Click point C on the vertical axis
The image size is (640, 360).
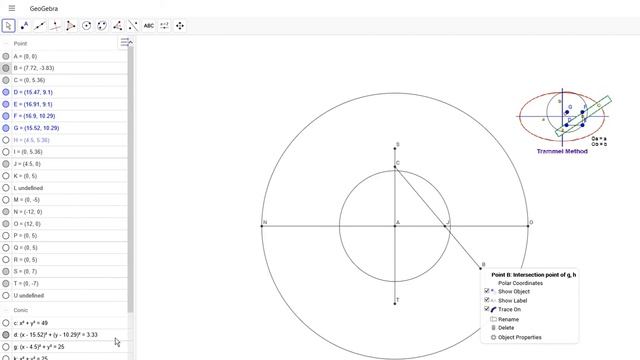pos(395,167)
